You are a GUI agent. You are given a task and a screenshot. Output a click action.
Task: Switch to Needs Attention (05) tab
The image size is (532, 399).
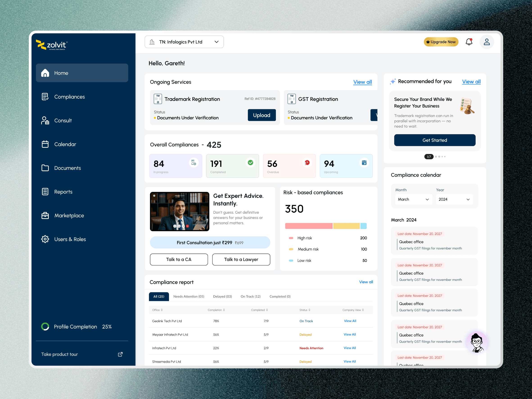189,297
